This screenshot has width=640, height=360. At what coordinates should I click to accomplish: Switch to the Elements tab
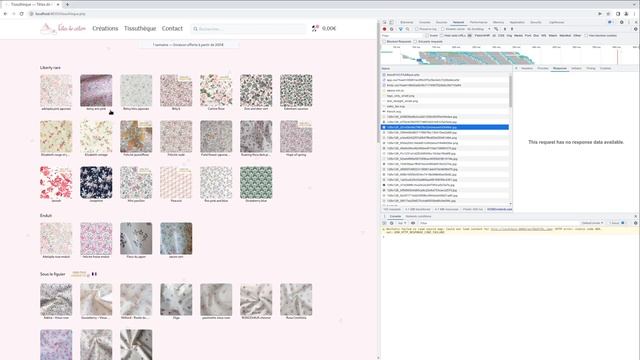(x=407, y=22)
